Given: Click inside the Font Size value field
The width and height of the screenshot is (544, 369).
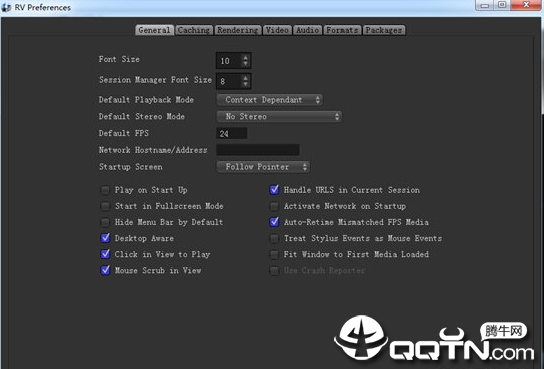Looking at the screenshot, I should pyautogui.click(x=229, y=61).
